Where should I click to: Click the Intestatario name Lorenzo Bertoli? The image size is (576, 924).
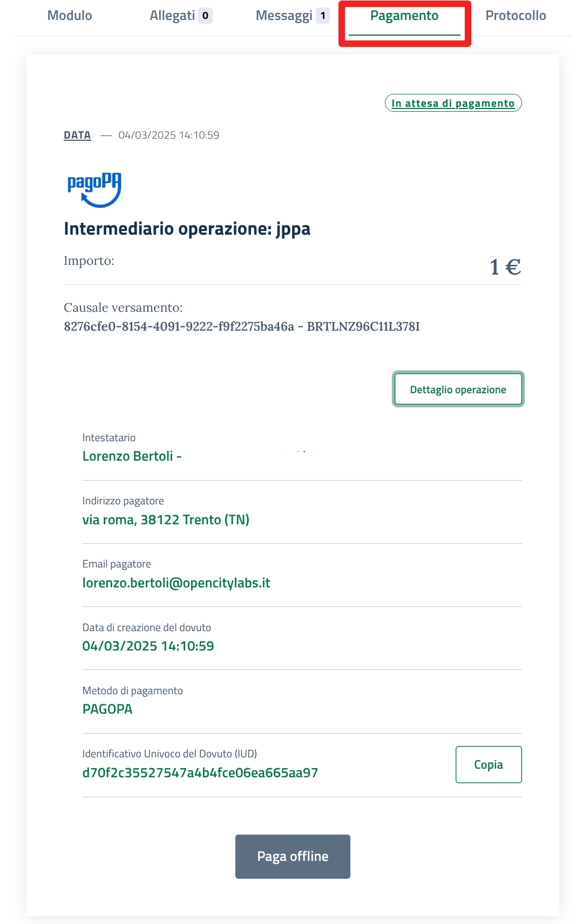128,456
